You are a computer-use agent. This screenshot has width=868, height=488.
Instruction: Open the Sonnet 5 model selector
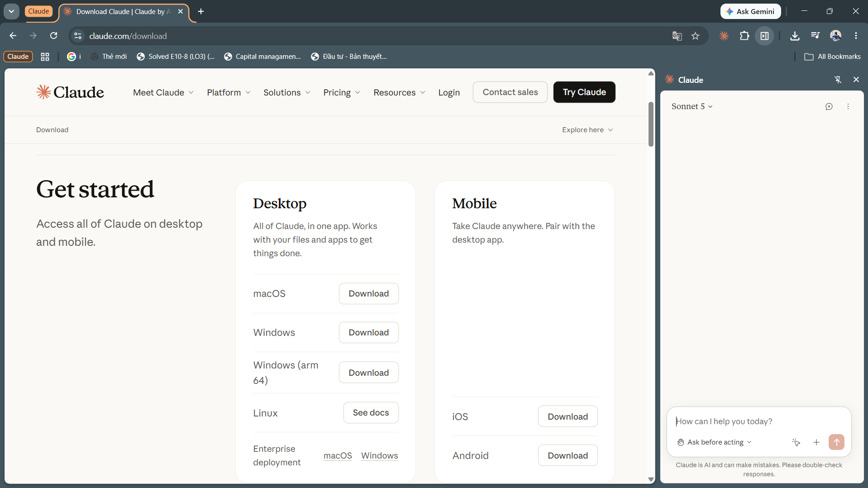click(692, 106)
